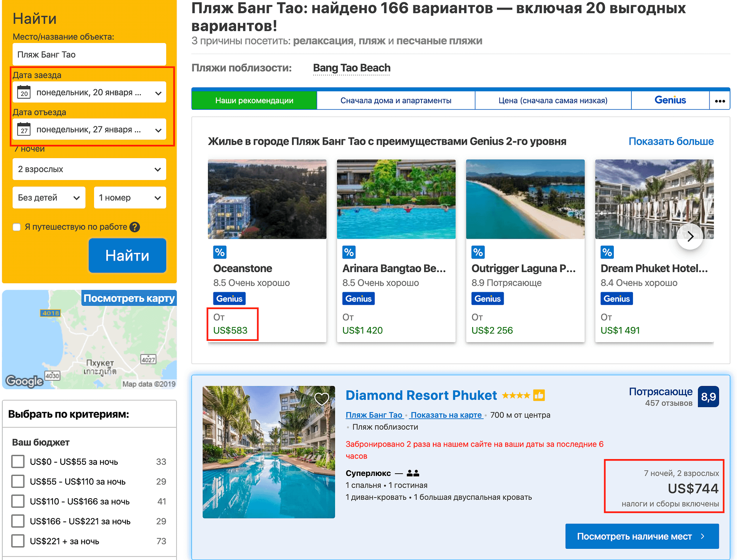Click the check-in calendar icon showing 20
This screenshot has height=560, width=737.
tap(24, 93)
